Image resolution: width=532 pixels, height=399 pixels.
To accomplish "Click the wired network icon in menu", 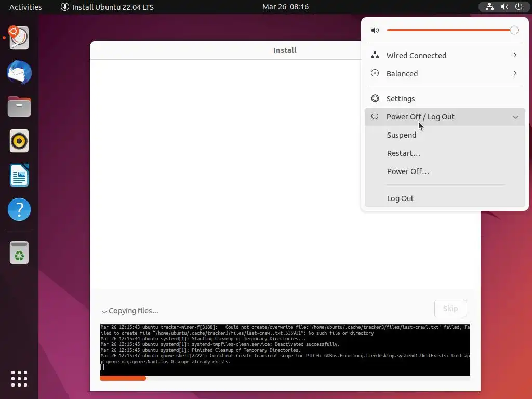I will click(x=375, y=55).
